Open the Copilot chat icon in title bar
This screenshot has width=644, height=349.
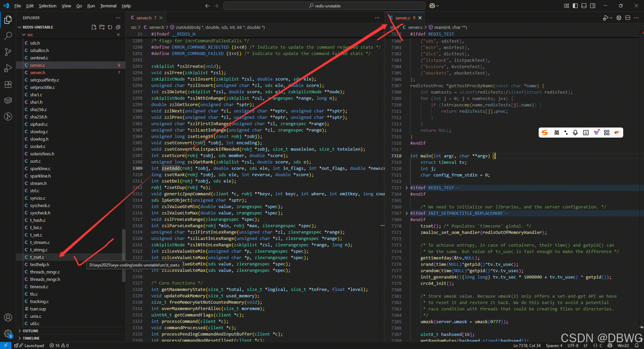[x=432, y=6]
